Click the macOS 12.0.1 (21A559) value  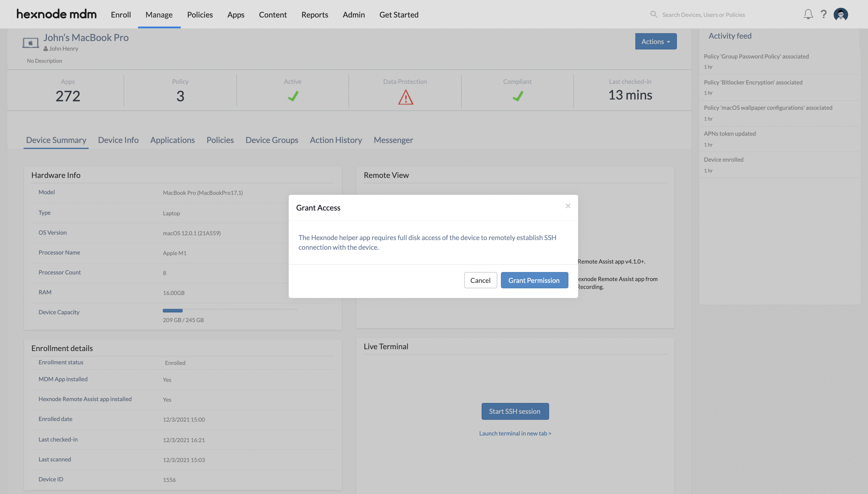[x=192, y=233]
